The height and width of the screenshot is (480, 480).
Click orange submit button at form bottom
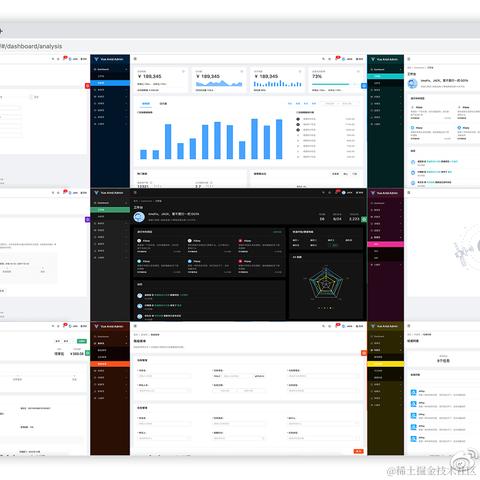pos(358,451)
